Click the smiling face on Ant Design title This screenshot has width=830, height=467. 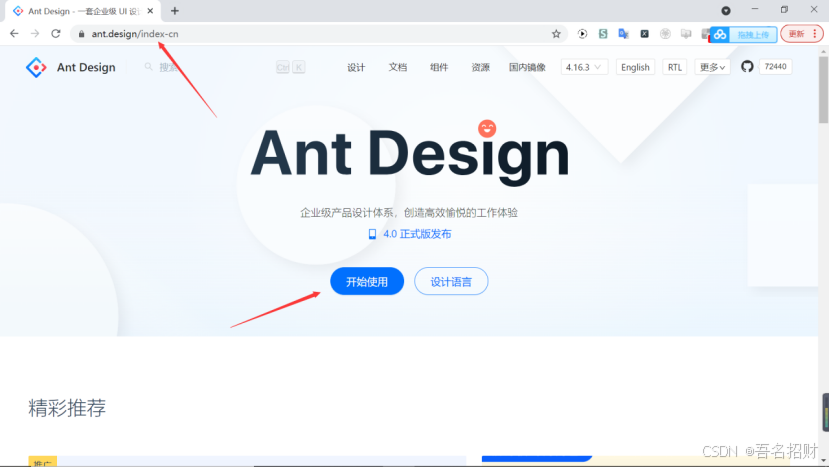[x=487, y=128]
